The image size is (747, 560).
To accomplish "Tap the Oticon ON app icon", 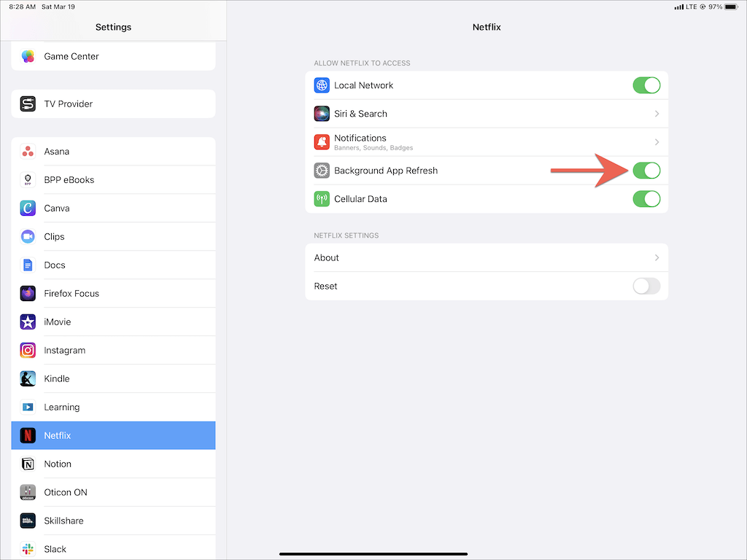I will point(28,492).
